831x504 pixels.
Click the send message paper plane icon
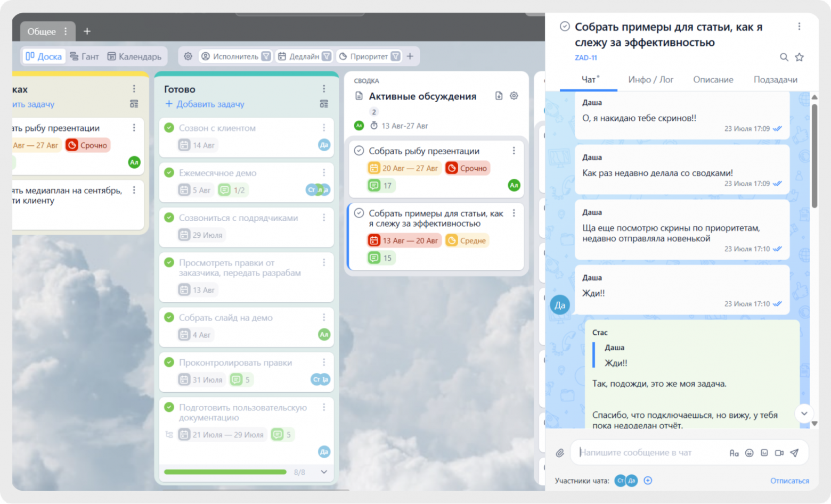point(794,453)
